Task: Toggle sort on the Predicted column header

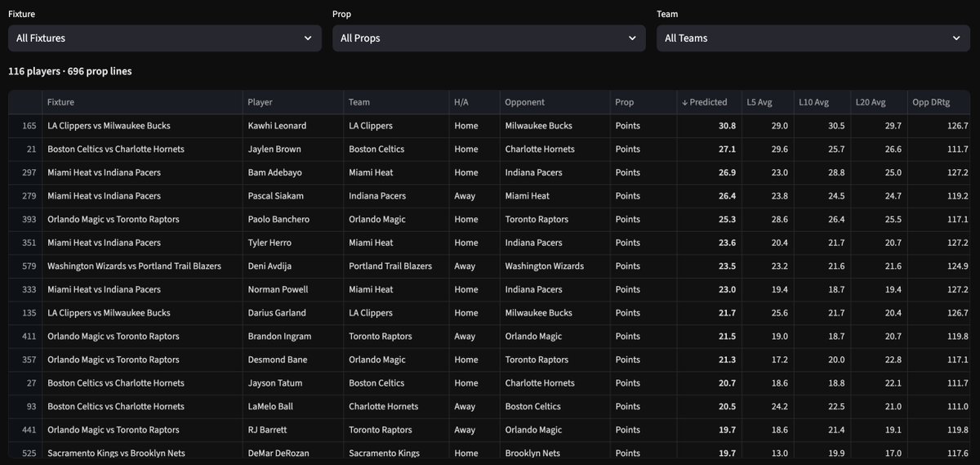Action: point(708,102)
